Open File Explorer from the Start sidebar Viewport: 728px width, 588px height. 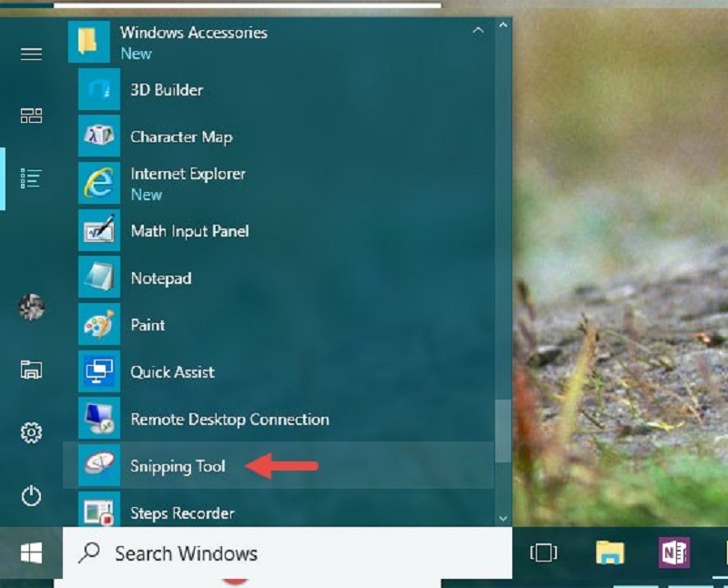click(x=31, y=370)
